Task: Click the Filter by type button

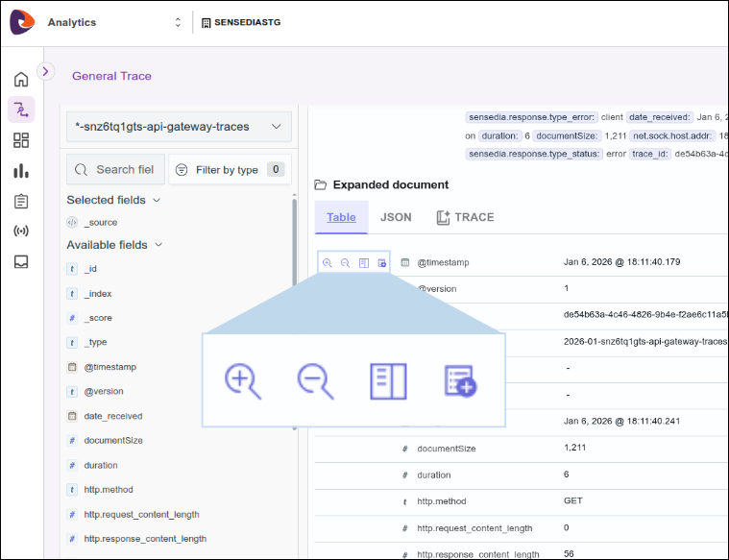Action: [x=230, y=170]
